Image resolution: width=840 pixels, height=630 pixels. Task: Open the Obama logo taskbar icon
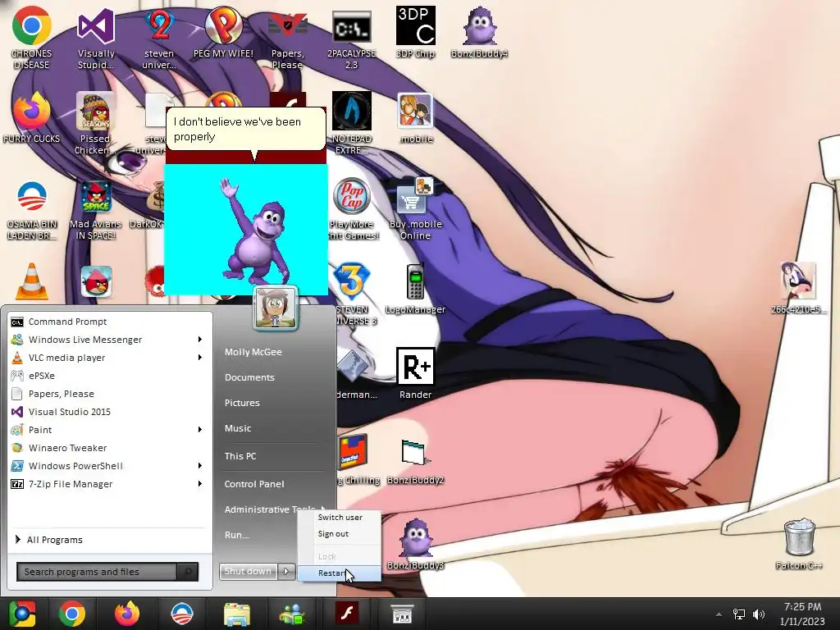pos(181,614)
